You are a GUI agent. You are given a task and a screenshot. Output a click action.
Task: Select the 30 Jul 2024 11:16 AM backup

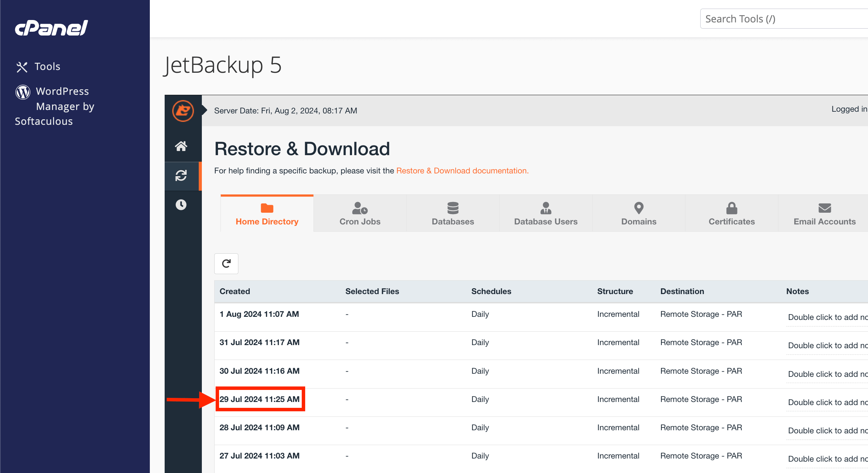click(x=259, y=371)
